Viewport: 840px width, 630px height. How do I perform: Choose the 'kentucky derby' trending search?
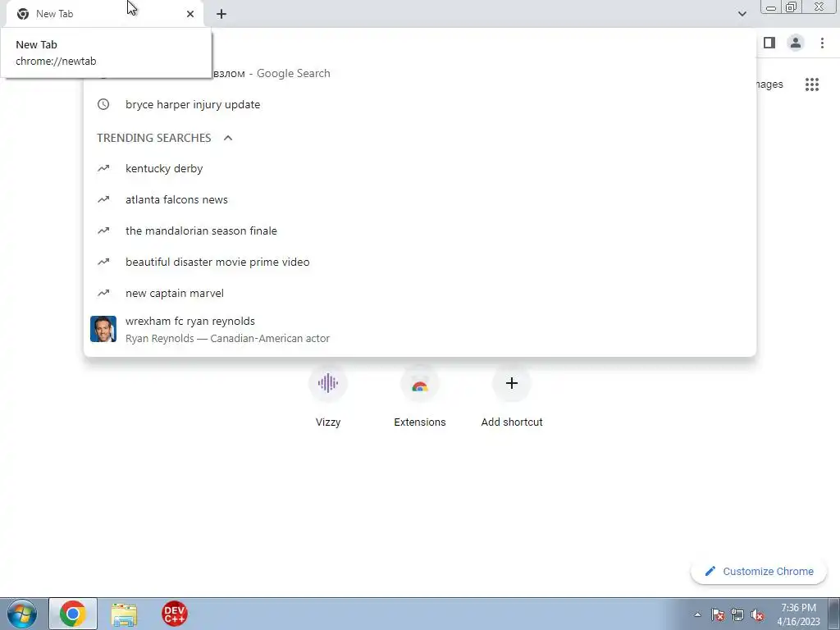point(419,168)
